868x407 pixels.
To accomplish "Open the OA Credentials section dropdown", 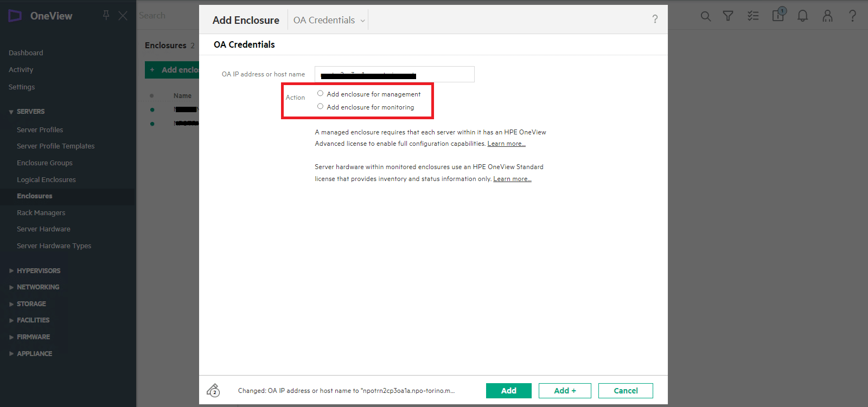I will click(x=329, y=20).
